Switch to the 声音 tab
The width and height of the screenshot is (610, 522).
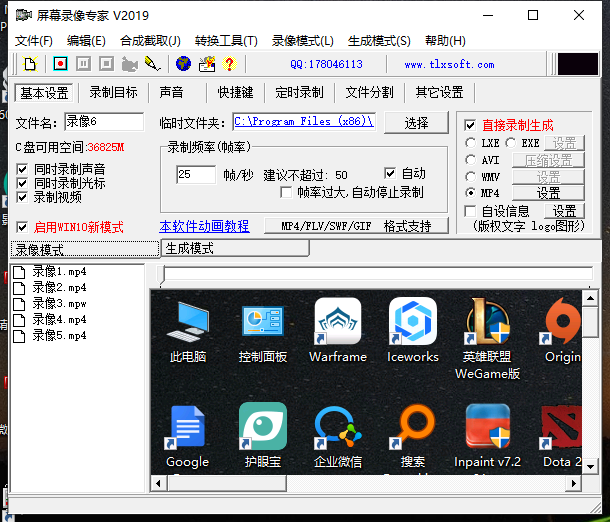pos(171,93)
